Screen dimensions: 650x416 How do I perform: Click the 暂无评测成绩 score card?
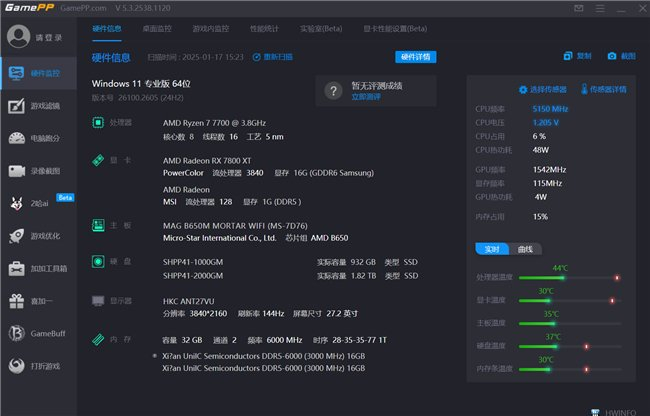(x=376, y=91)
